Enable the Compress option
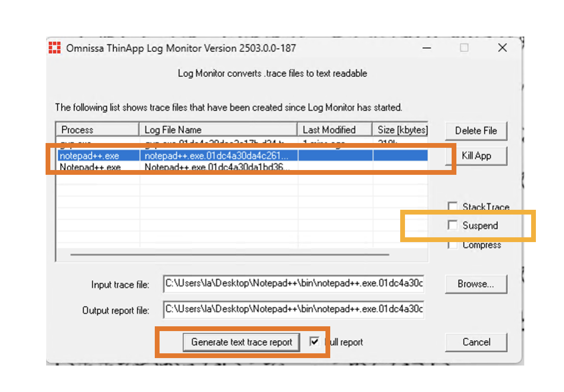 (453, 244)
